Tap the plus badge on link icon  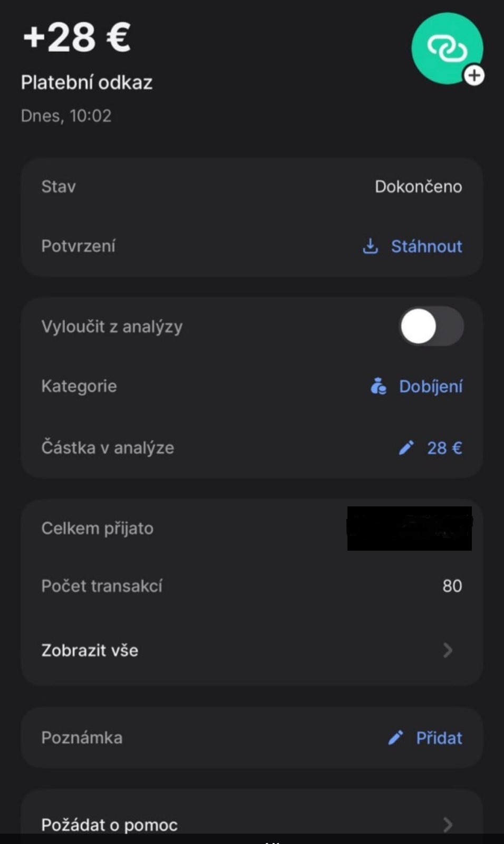(x=474, y=75)
